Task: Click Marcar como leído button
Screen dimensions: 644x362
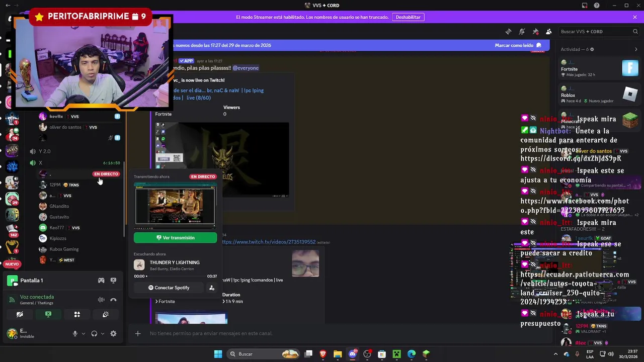Action: pos(518,45)
